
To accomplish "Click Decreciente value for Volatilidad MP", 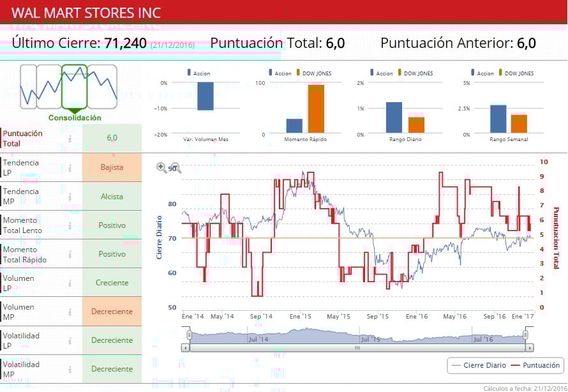I will (112, 369).
